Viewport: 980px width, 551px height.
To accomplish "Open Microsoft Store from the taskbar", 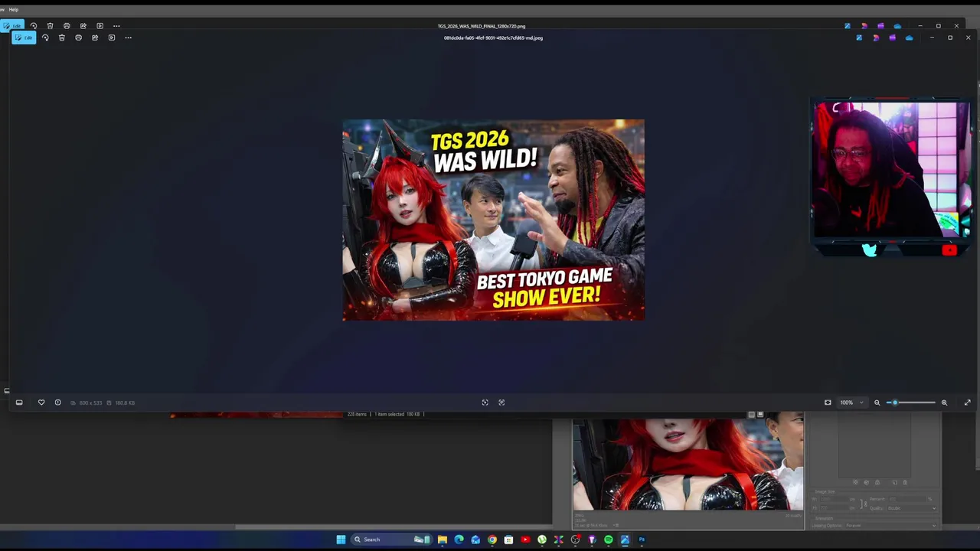I will pyautogui.click(x=508, y=540).
